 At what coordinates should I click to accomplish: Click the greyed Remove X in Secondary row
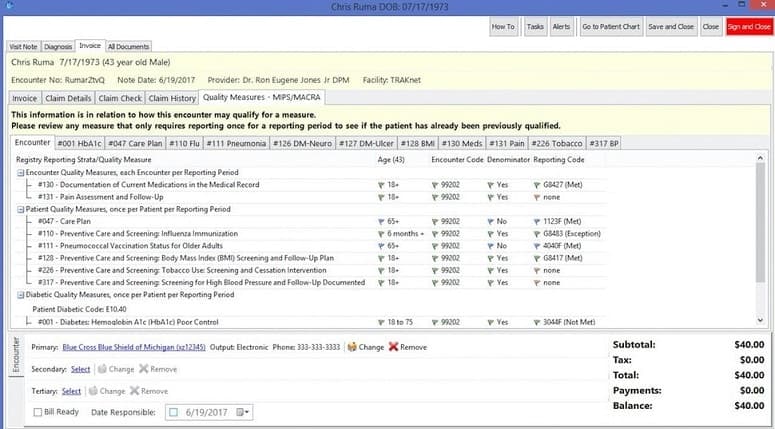click(144, 369)
